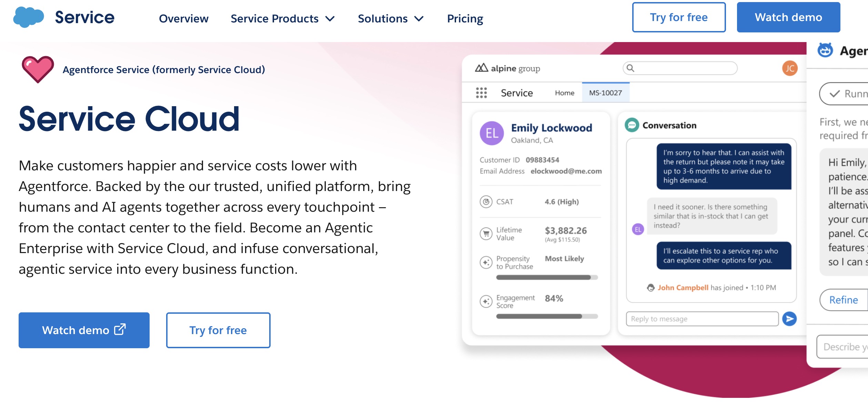This screenshot has width=868, height=402.
Task: Click the Agentforce robot face icon
Action: [826, 51]
